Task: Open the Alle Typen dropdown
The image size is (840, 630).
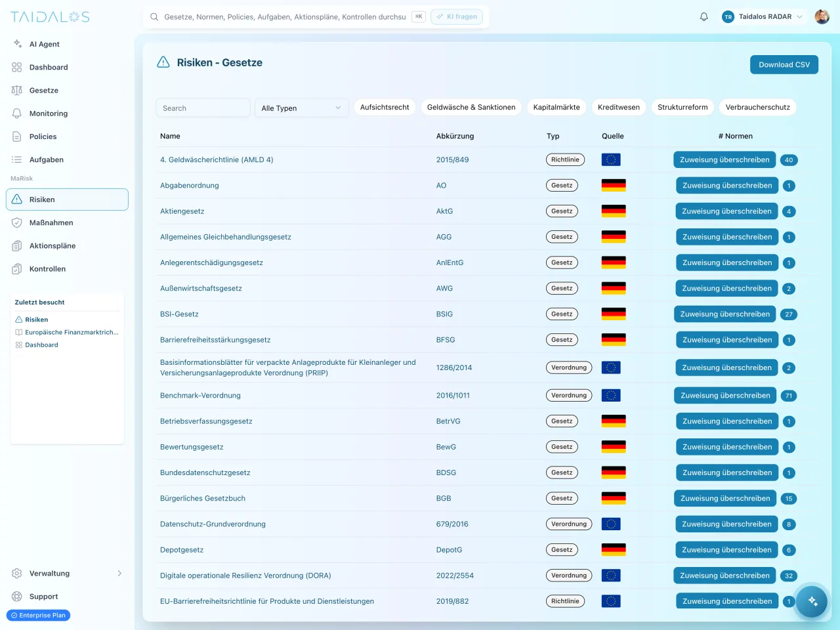Action: click(301, 108)
